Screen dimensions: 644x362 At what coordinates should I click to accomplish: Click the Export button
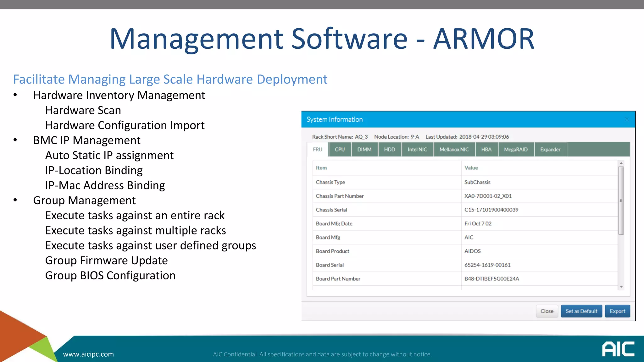[617, 311]
